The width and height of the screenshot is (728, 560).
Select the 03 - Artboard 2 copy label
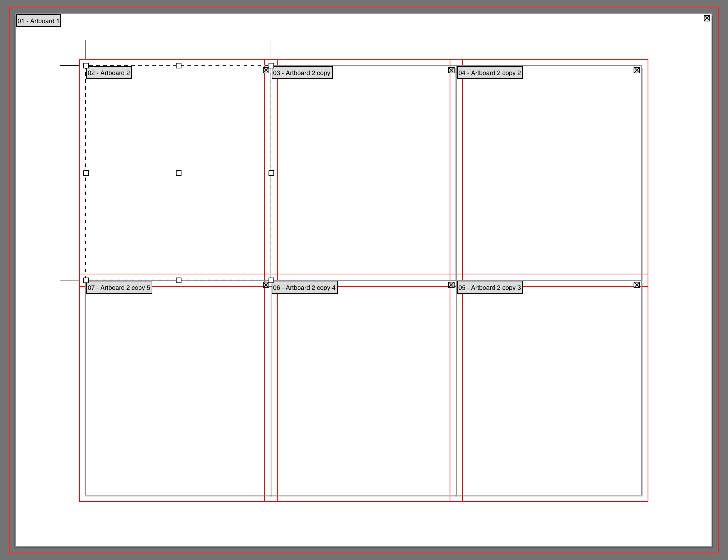[x=302, y=73]
